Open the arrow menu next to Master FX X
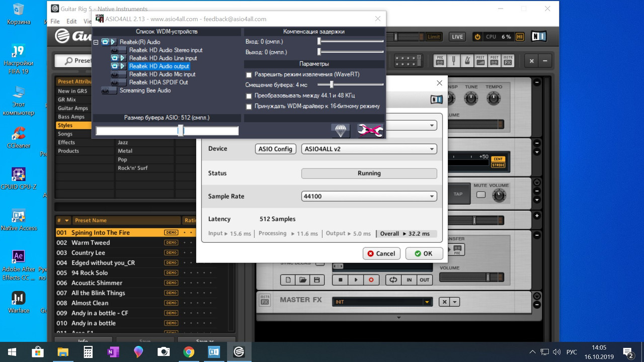The width and height of the screenshot is (644, 362). [x=455, y=302]
